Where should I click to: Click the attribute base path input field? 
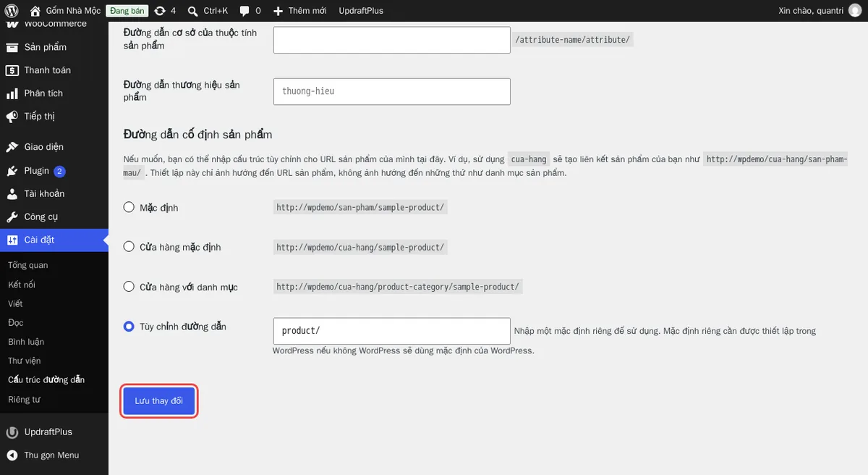pos(392,40)
